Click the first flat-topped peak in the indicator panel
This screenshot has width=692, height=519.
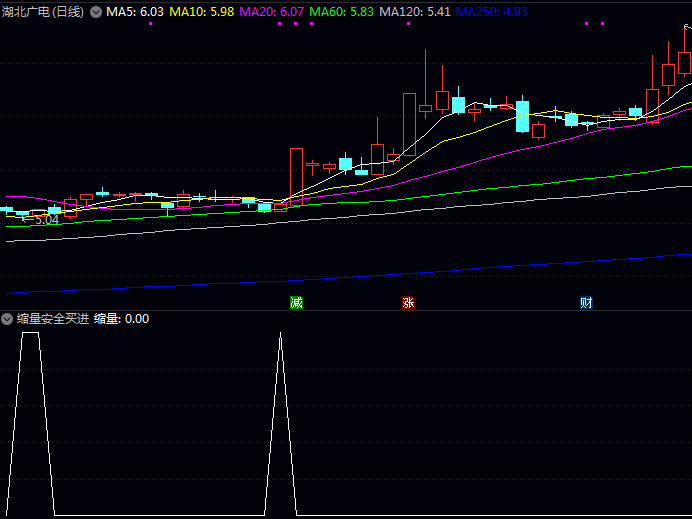[x=30, y=334]
